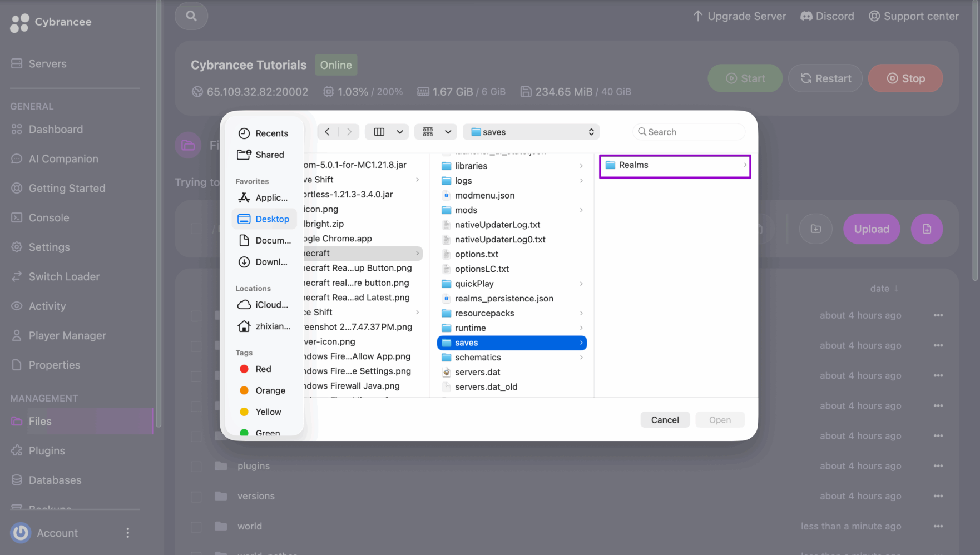This screenshot has height=555, width=980.
Task: Select the Realms folder
Action: (x=675, y=165)
